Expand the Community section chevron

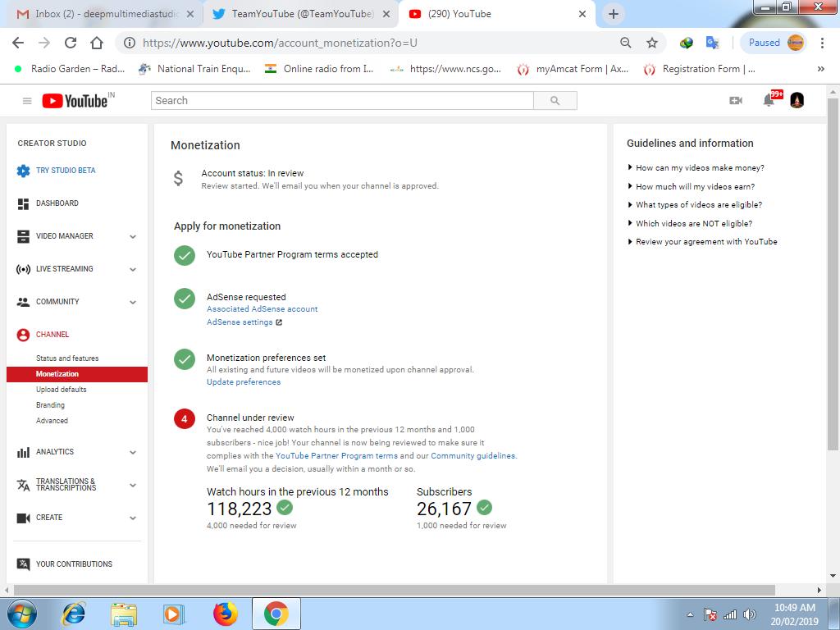133,303
